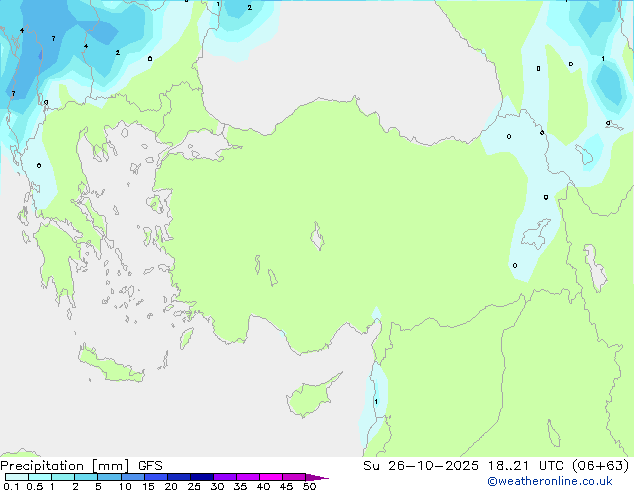Select the 2–5 mm legend color swatch
This screenshot has height=490, width=634.
point(86,477)
